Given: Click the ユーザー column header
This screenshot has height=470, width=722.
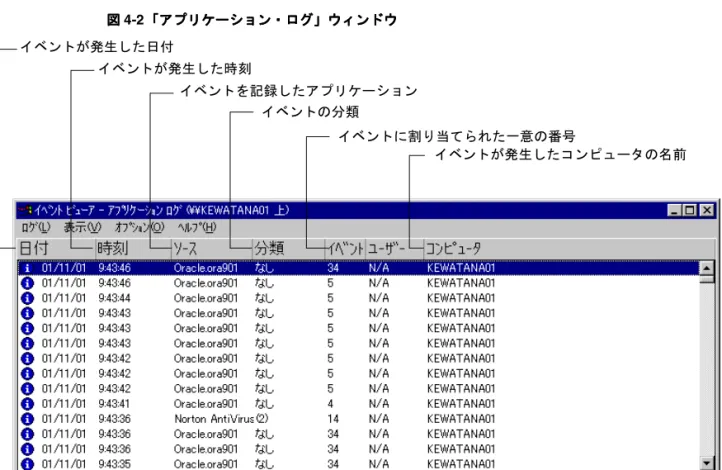Looking at the screenshot, I should (x=394, y=249).
